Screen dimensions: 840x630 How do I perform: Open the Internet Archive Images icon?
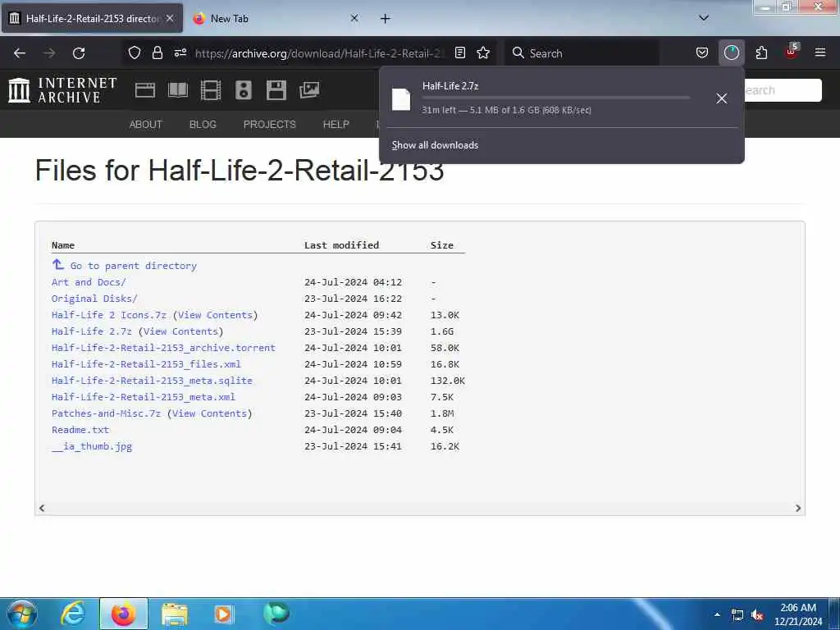(309, 90)
